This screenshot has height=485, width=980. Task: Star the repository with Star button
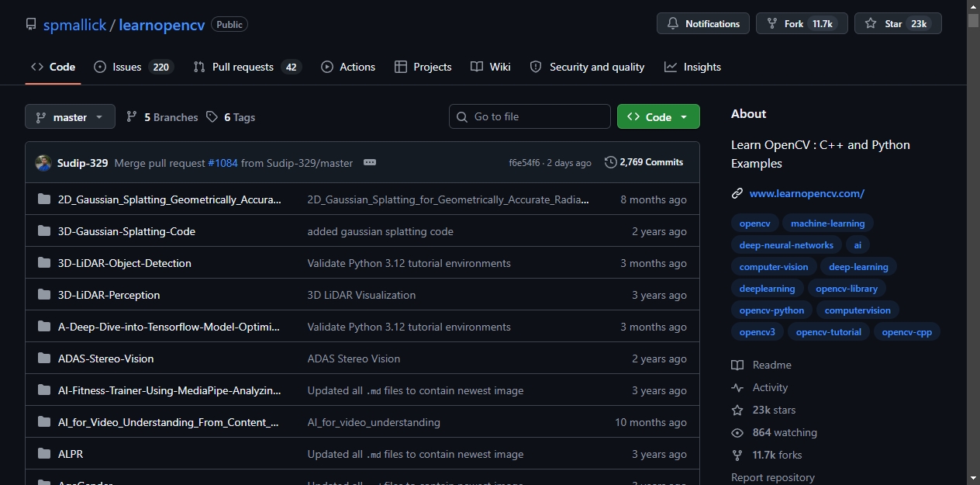point(898,24)
